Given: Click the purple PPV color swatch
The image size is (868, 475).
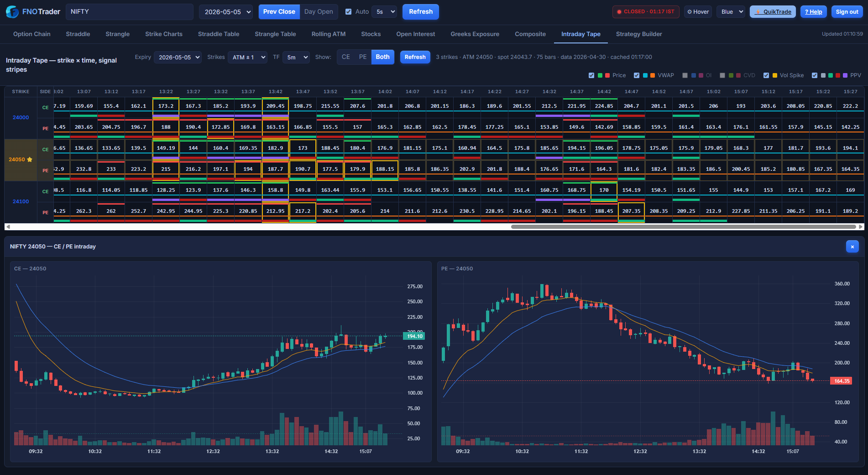Looking at the screenshot, I should coord(845,75).
